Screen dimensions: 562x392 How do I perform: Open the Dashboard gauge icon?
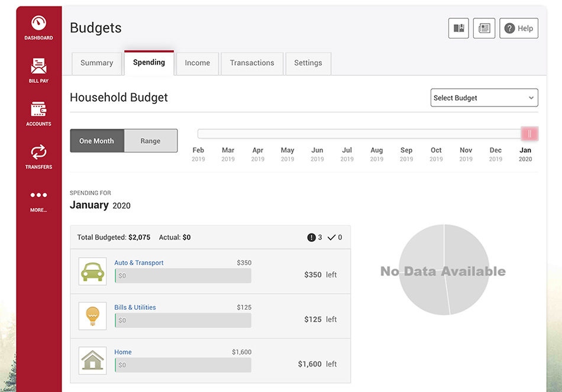point(38,23)
